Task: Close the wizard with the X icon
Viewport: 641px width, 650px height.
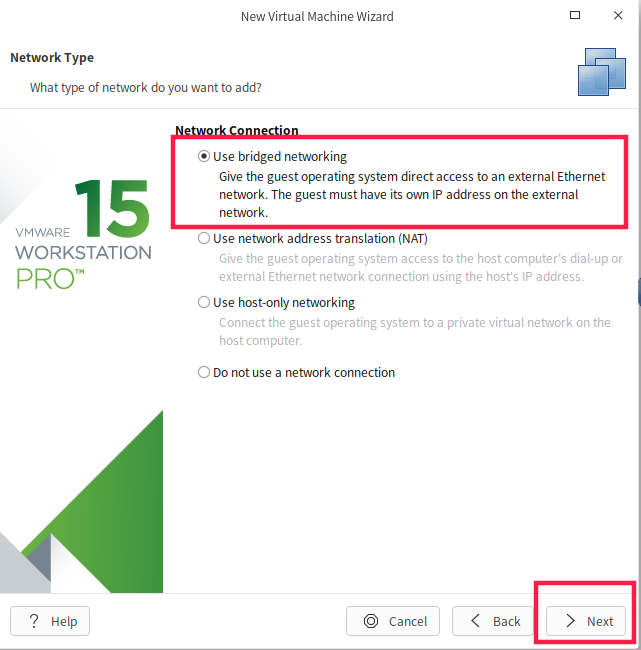Action: tap(618, 15)
